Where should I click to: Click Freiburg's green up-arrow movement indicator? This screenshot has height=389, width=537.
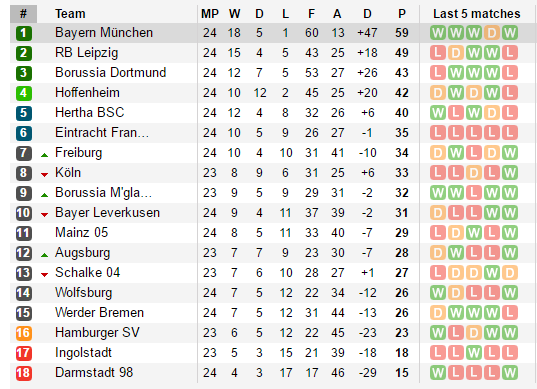click(44, 155)
